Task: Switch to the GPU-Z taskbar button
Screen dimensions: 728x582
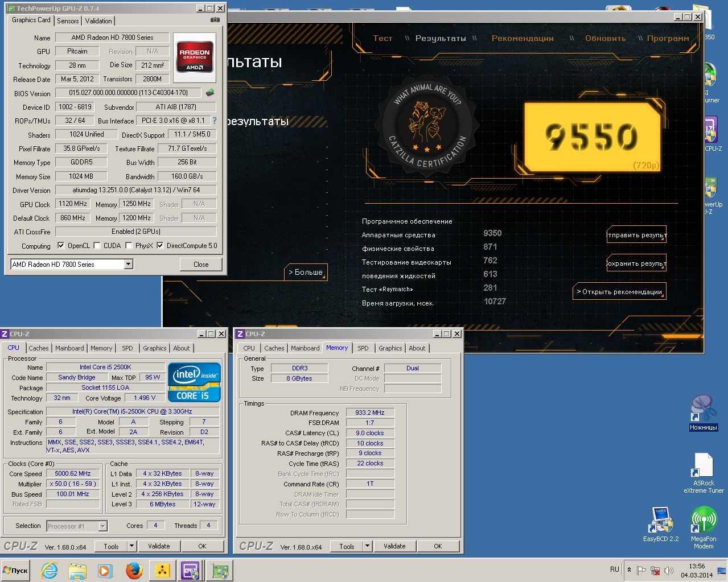Action: tap(220, 570)
